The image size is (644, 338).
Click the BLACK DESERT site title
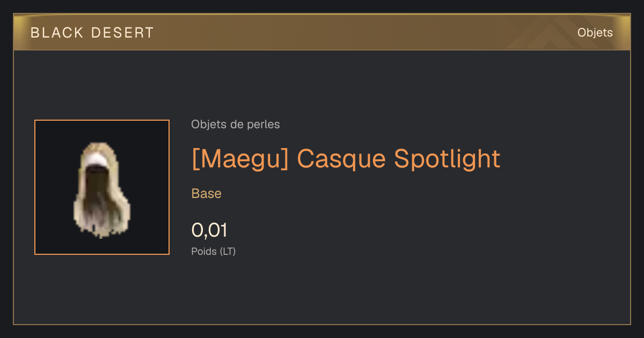92,33
